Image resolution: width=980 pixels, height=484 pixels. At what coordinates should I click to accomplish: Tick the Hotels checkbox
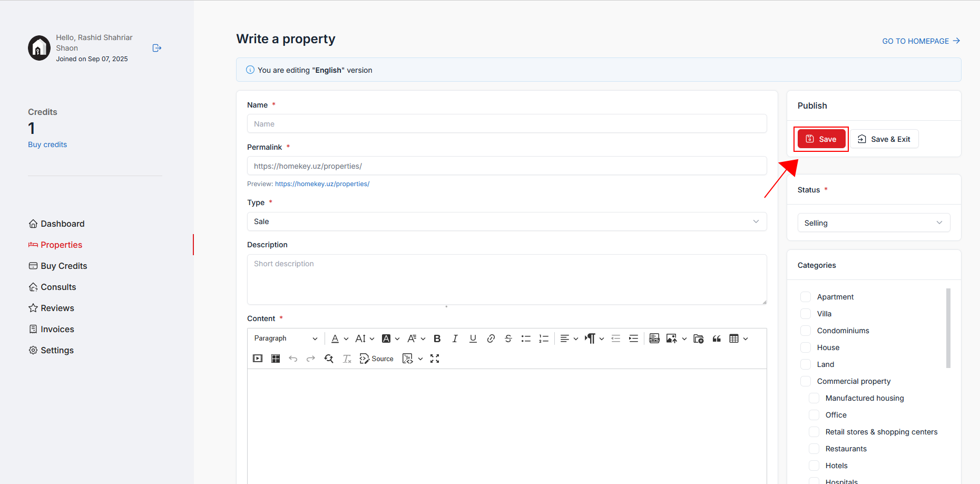(x=814, y=466)
